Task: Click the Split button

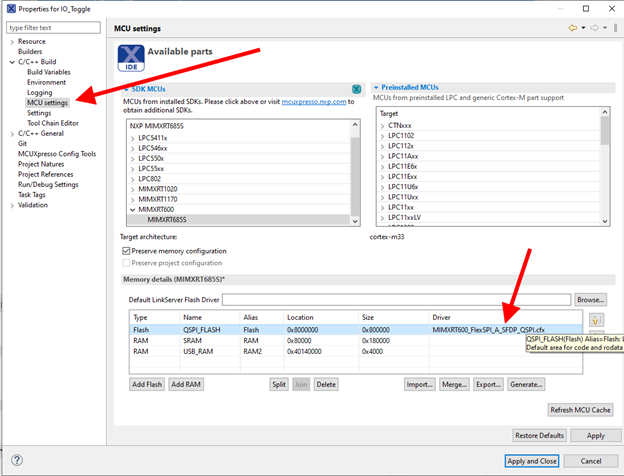Action: click(x=279, y=384)
